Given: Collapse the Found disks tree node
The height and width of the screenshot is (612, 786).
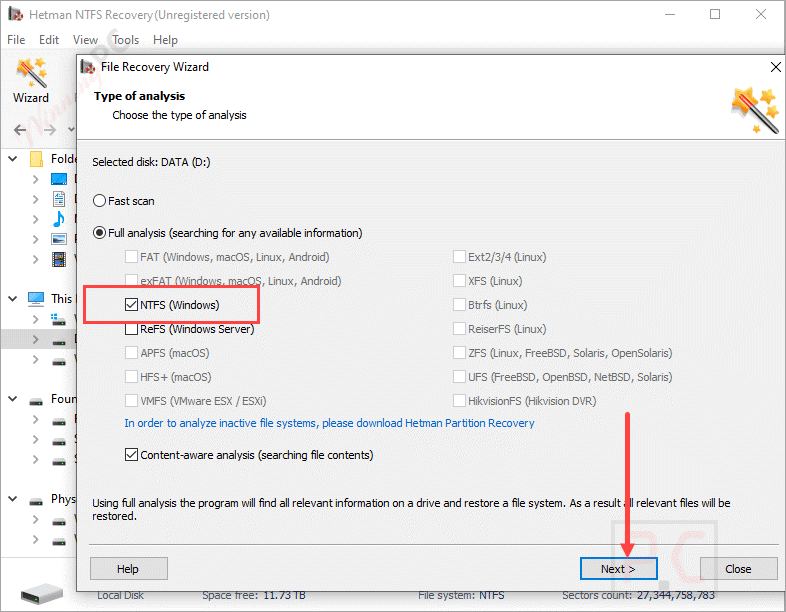Looking at the screenshot, I should 13,399.
